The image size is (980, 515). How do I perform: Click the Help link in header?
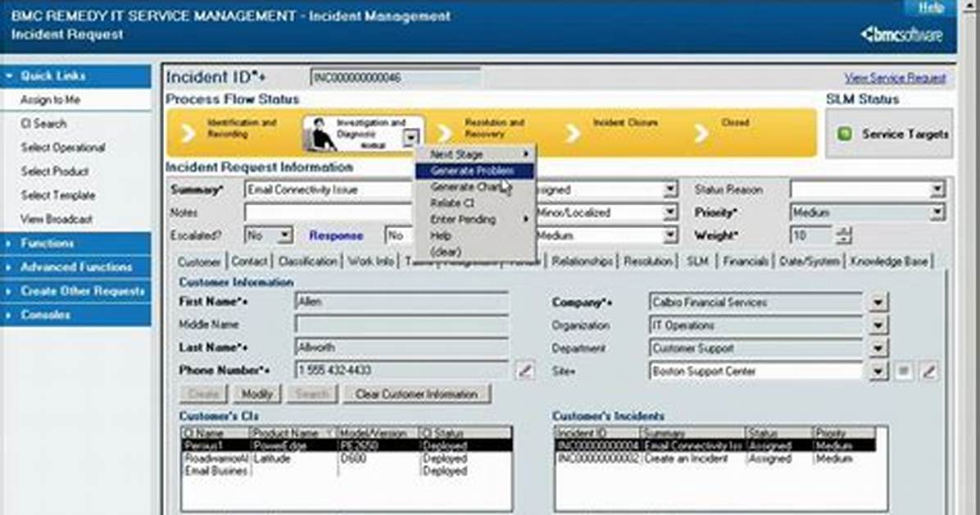coord(931,7)
